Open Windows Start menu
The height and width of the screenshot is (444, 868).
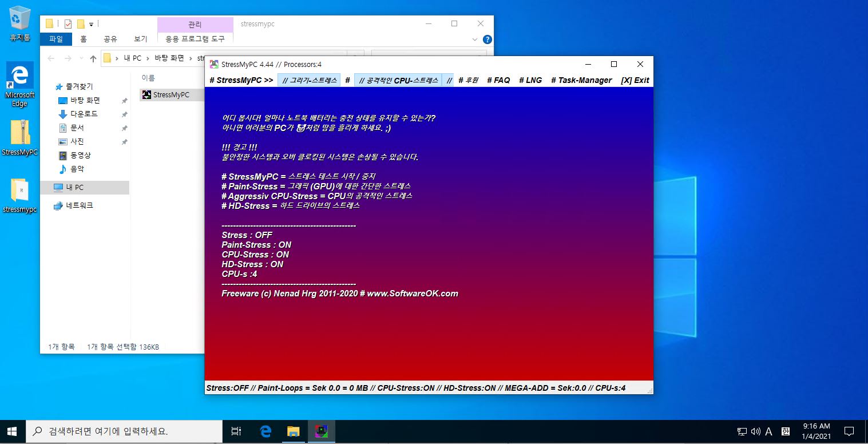(x=12, y=431)
